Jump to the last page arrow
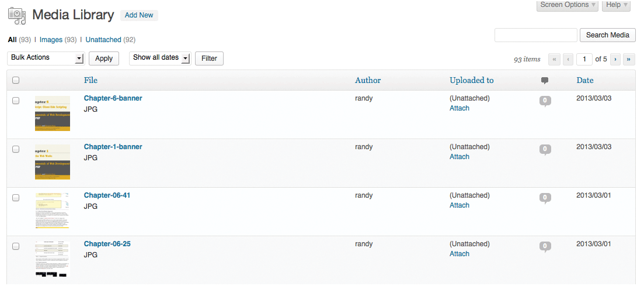Screen dimensions: 644x286 [629, 59]
